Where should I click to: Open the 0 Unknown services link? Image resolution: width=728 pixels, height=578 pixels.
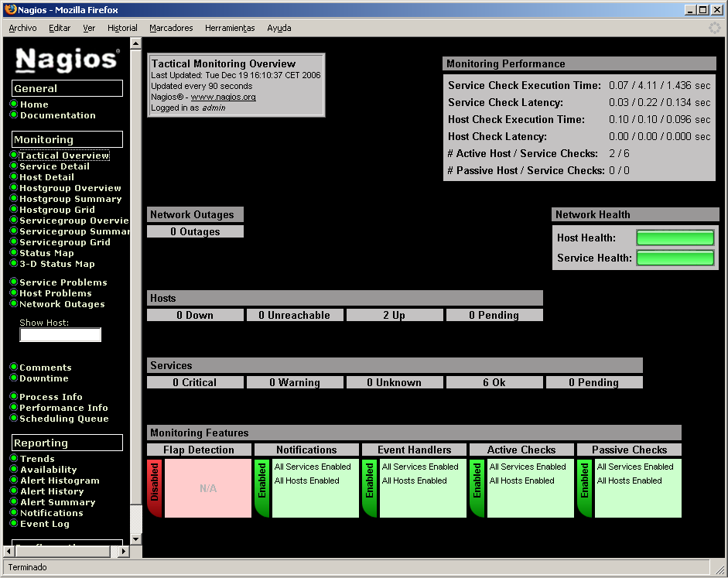click(x=395, y=382)
